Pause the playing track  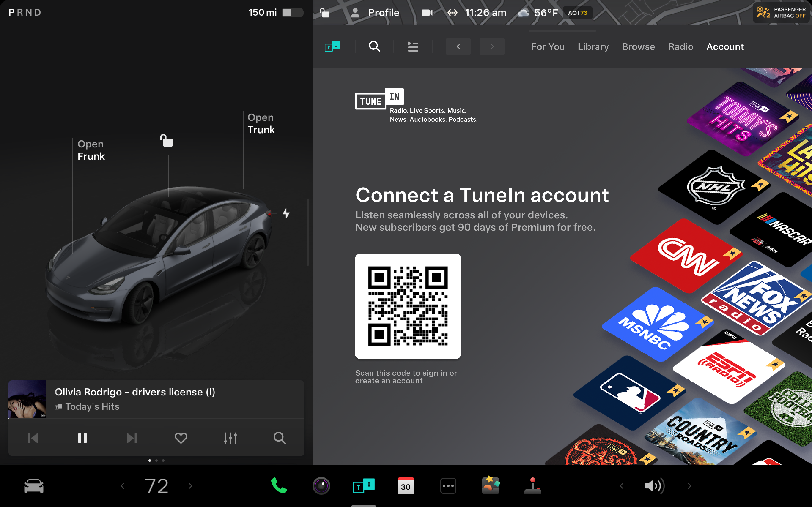[82, 438]
